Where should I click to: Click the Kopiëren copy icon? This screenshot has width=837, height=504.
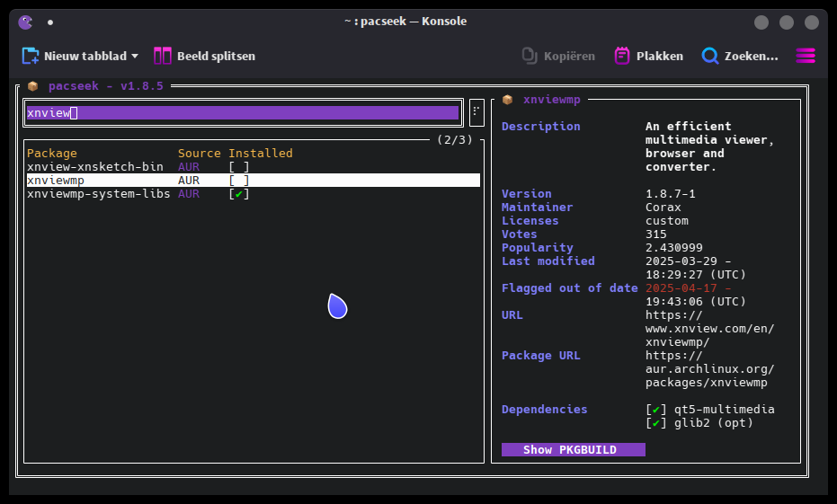[x=529, y=56]
